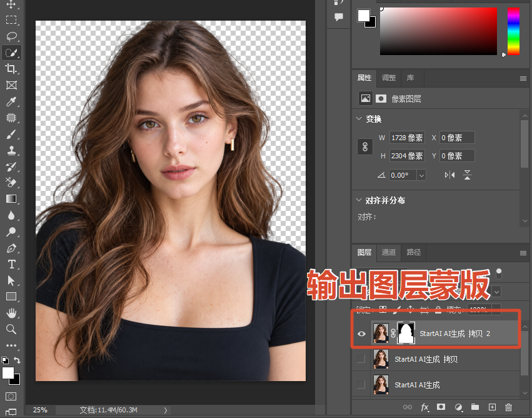Select the Eraser tool
This screenshot has height=418, width=532.
coord(11,183)
